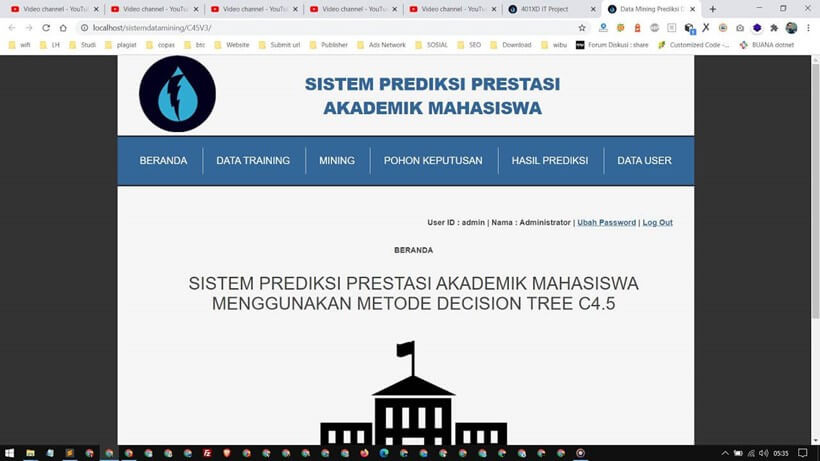Reload the page with the refresh icon

click(46, 28)
